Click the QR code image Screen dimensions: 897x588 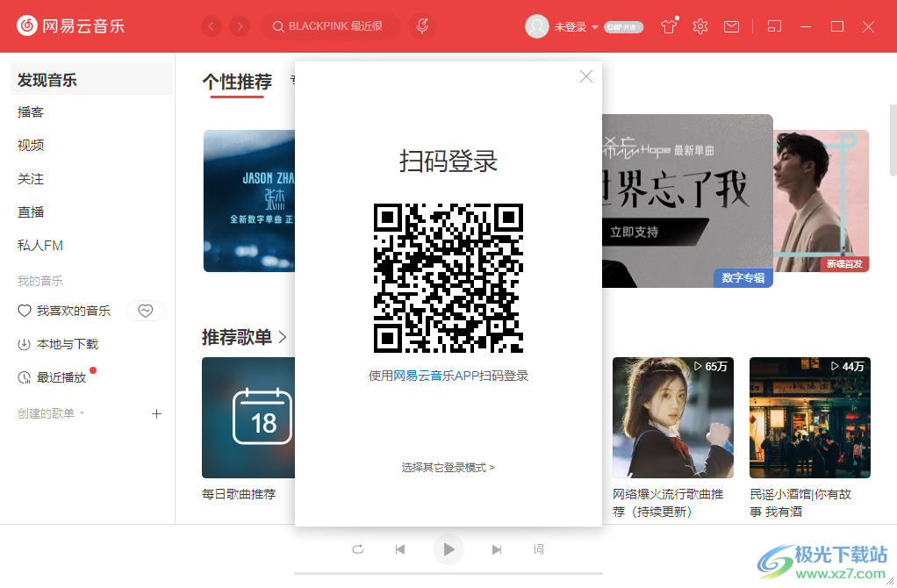click(x=448, y=278)
